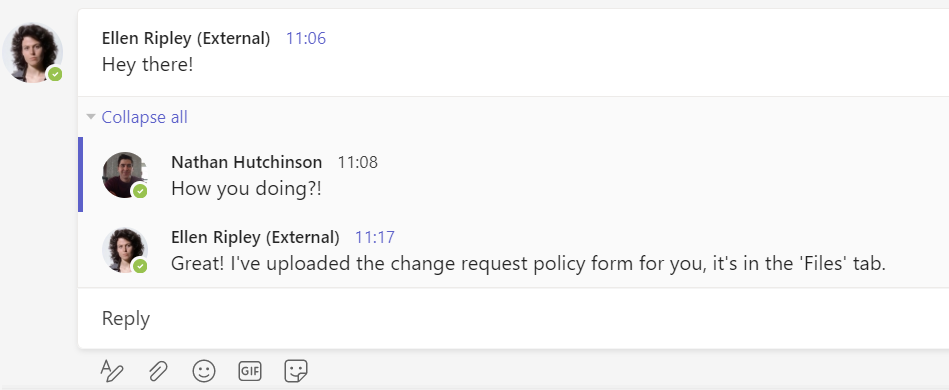The image size is (949, 390).
Task: Click the green status badge on Nathan's avatar
Action: pyautogui.click(x=140, y=191)
